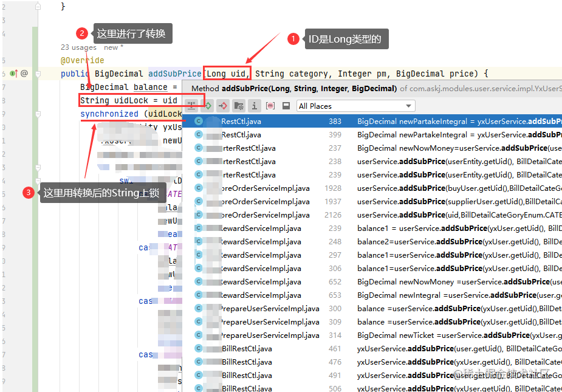The image size is (562, 392).
Task: Select RewardServiceImpl.java line 652 usage
Action: 372,282
